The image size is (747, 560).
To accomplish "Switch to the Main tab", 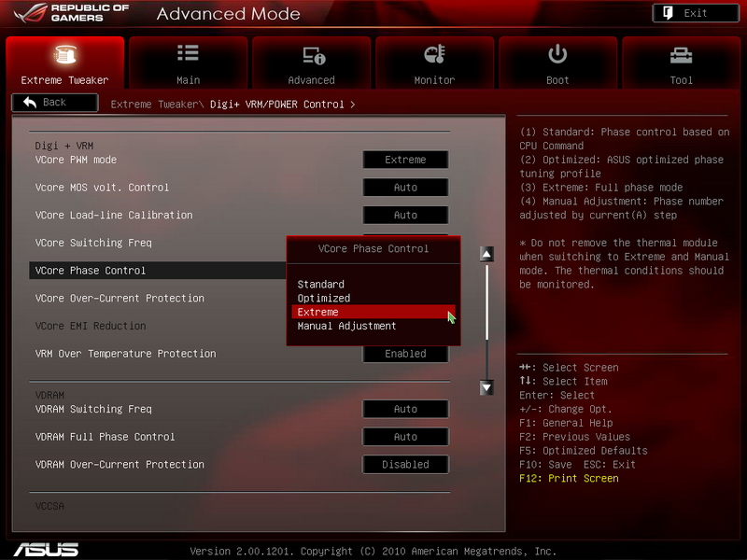I will [x=189, y=63].
